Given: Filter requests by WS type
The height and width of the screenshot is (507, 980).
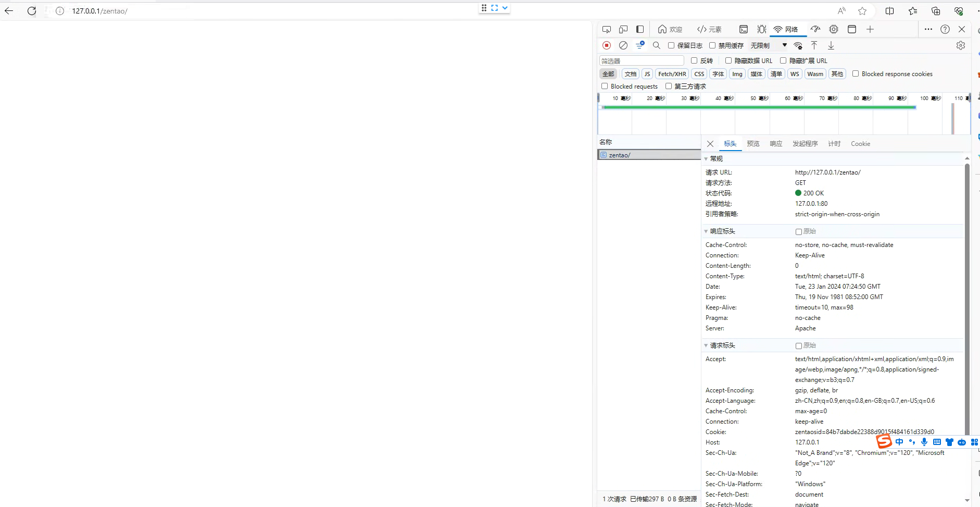Looking at the screenshot, I should pos(795,74).
